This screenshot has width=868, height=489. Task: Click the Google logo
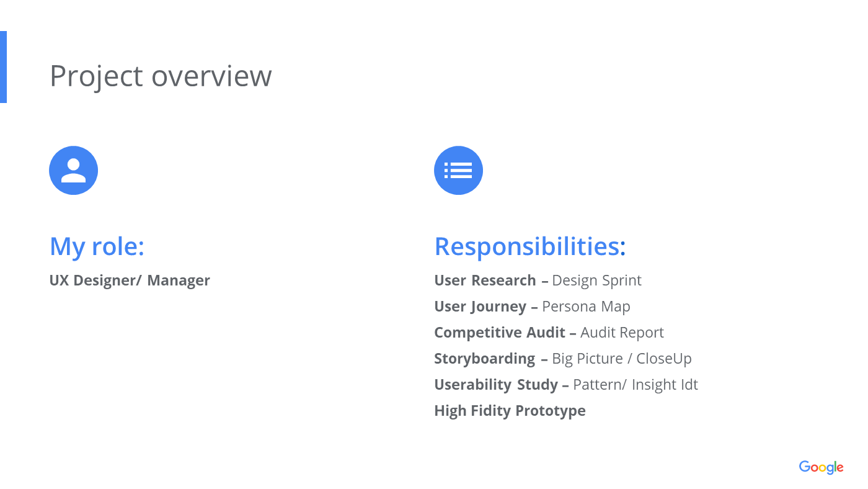(821, 468)
